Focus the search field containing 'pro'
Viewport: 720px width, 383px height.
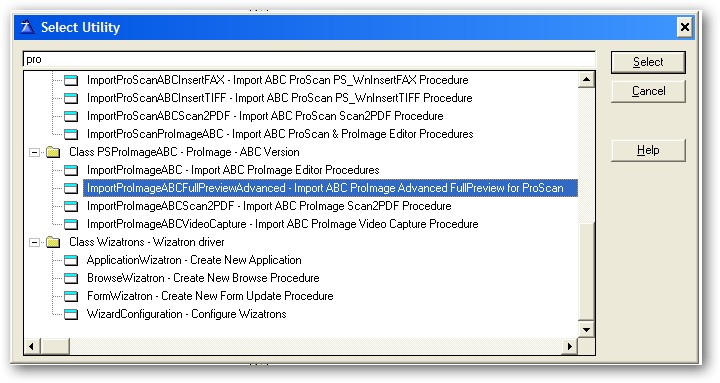click(309, 60)
